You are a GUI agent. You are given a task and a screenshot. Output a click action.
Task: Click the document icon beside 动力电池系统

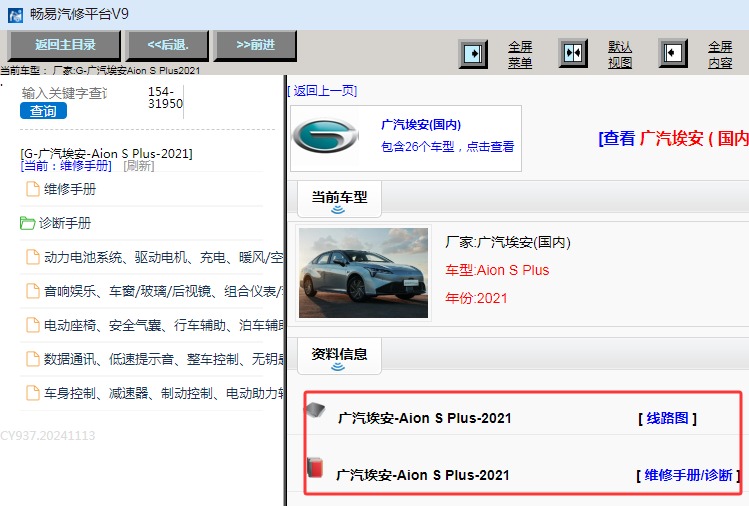pyautogui.click(x=32, y=257)
